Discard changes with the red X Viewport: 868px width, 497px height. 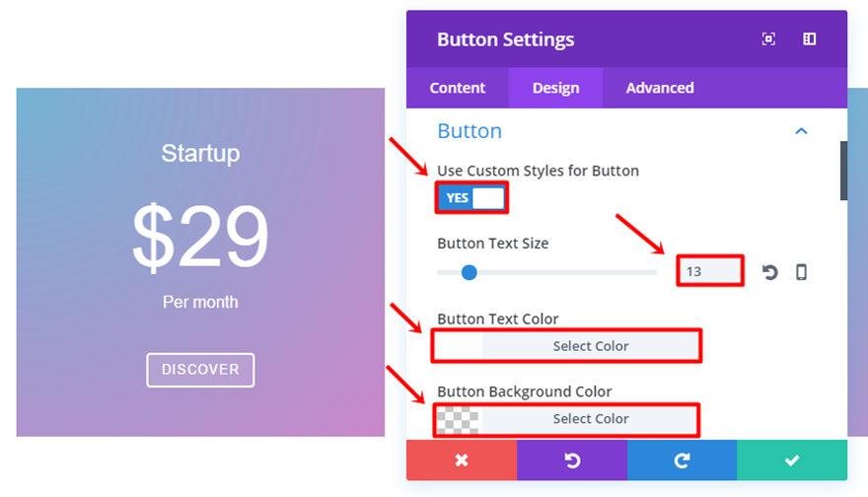461,461
